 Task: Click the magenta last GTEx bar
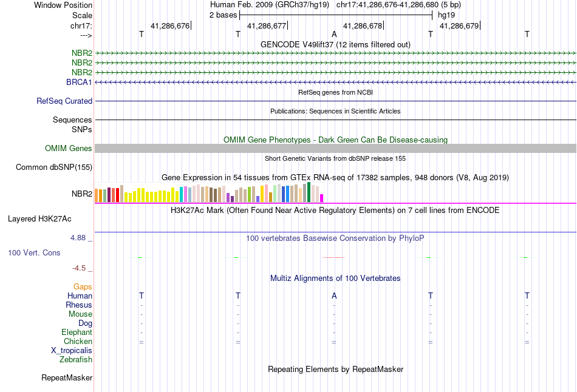coord(322,198)
